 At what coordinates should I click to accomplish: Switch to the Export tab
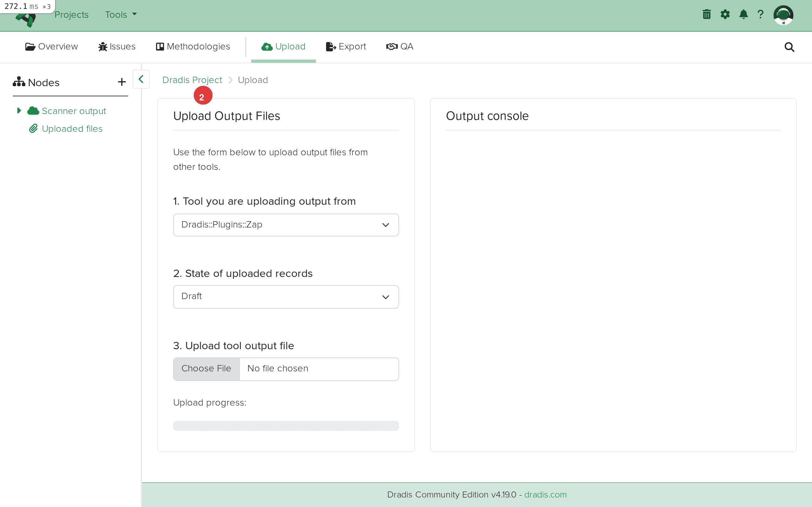pos(346,47)
